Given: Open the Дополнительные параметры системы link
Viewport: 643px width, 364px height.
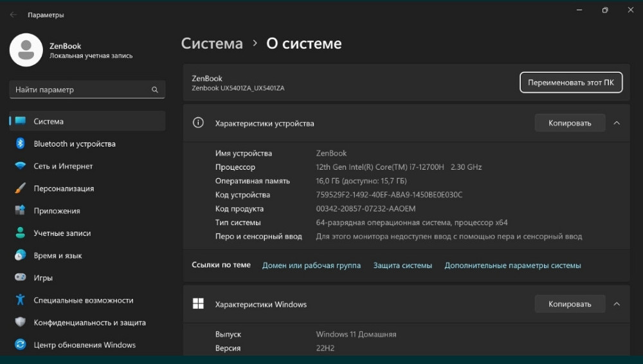Looking at the screenshot, I should coord(512,266).
